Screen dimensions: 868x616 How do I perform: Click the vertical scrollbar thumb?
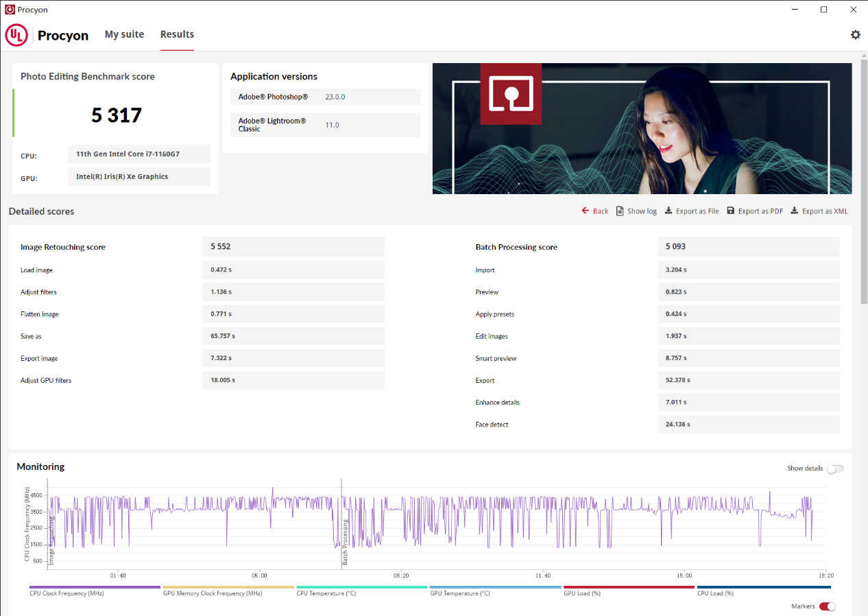point(864,182)
